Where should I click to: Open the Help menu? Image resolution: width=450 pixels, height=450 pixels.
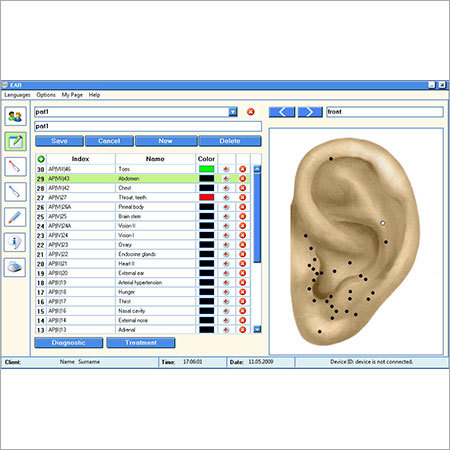94,95
